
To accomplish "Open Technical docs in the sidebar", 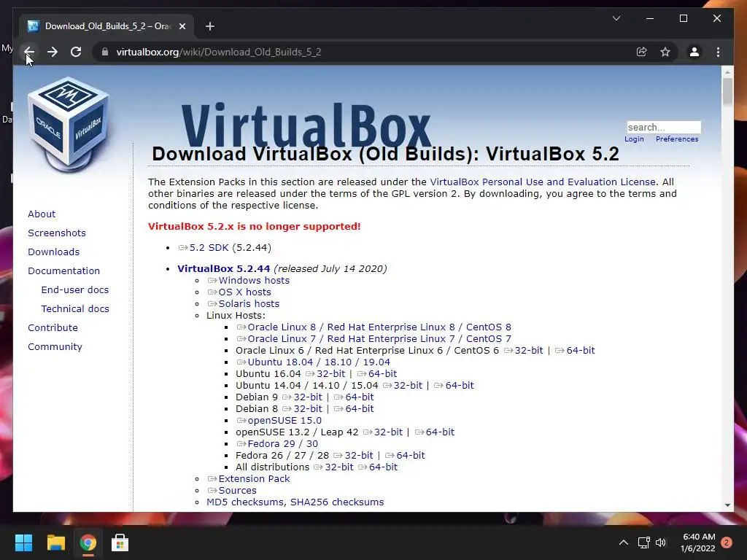I will [x=75, y=308].
